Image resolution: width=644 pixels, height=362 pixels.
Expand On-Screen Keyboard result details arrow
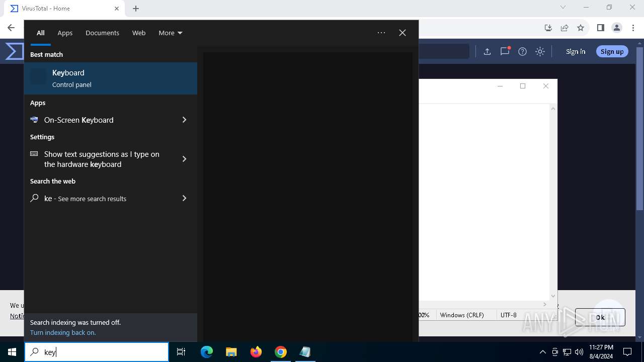tap(184, 120)
